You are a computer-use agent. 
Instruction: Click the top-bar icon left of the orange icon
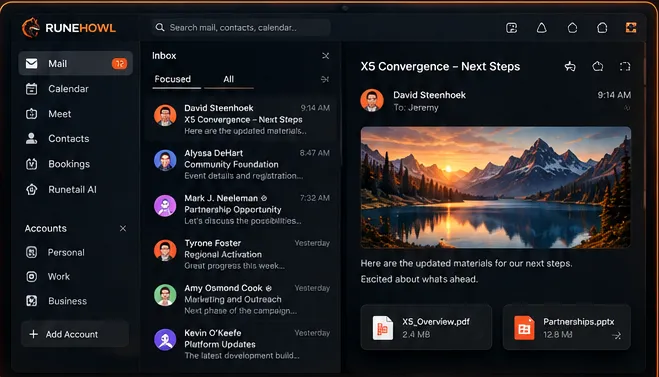[602, 28]
